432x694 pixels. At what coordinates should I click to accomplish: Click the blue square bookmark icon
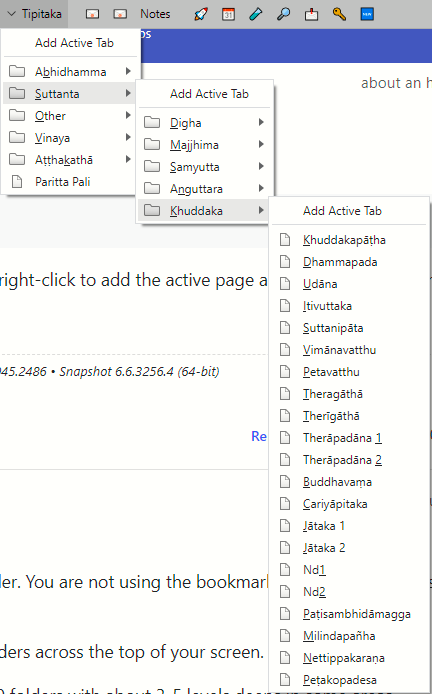point(367,14)
